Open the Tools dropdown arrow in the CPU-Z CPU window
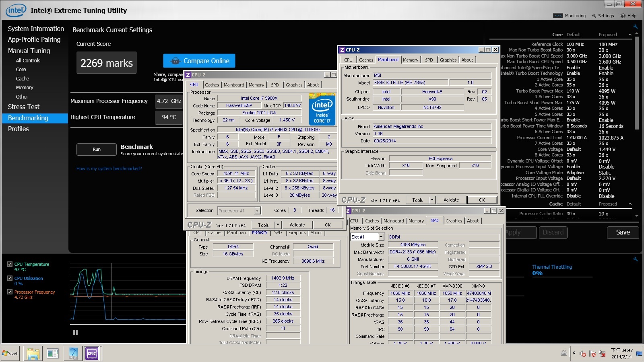Viewport: 644px width, 362px height. (278, 225)
